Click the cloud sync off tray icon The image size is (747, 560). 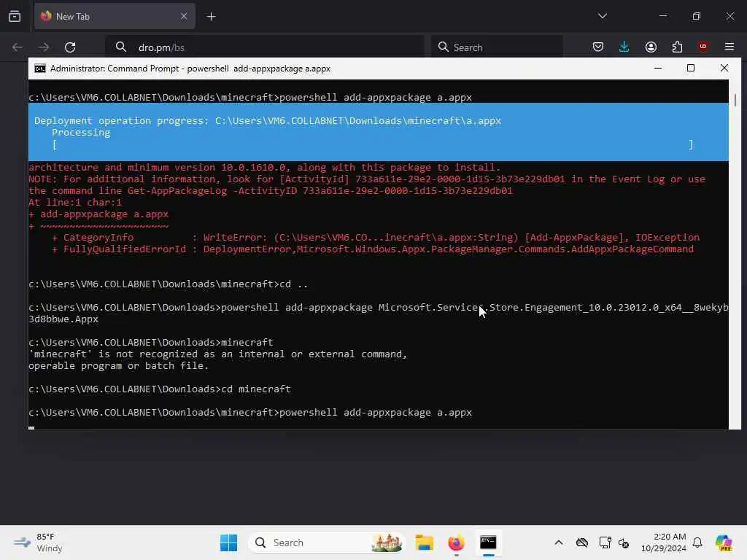[581, 542]
